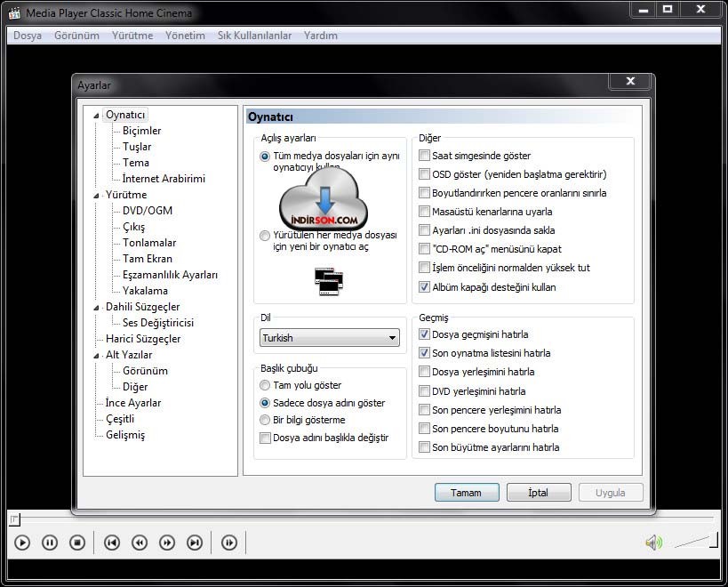Open the Yönetim menu
Image resolution: width=728 pixels, height=587 pixels.
coord(185,36)
